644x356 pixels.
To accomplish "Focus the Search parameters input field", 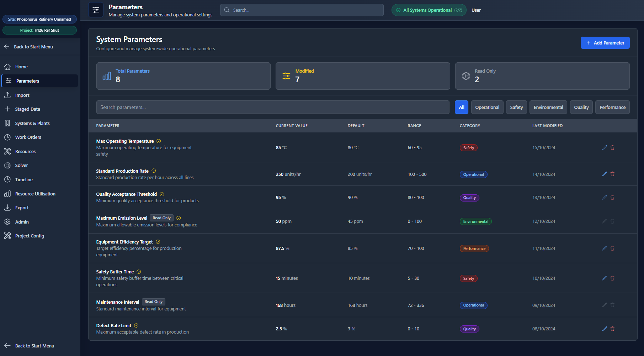I will click(x=272, y=107).
